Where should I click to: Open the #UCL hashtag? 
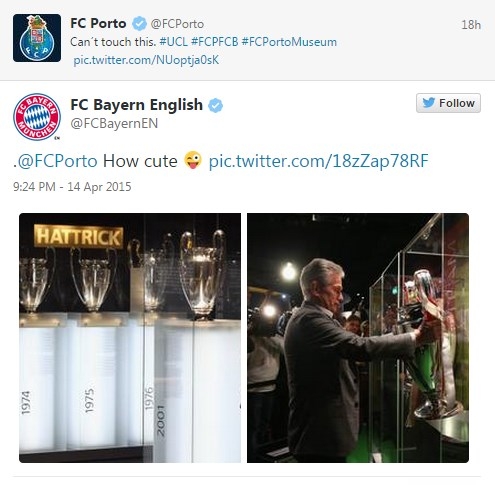tap(174, 42)
